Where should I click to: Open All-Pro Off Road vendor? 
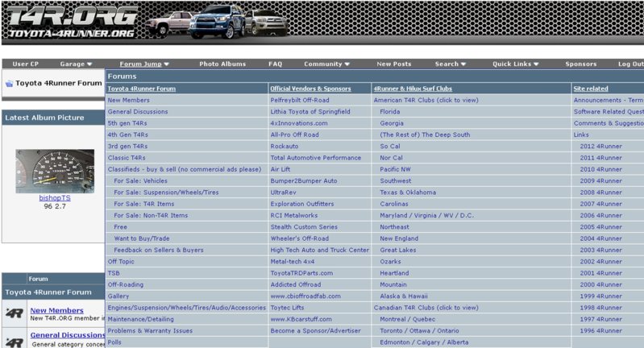pos(294,135)
